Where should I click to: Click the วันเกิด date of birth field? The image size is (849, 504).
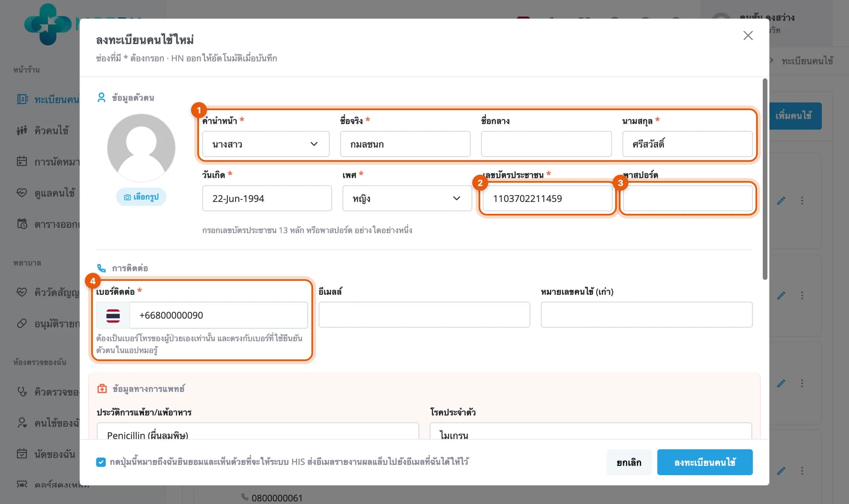(x=267, y=198)
